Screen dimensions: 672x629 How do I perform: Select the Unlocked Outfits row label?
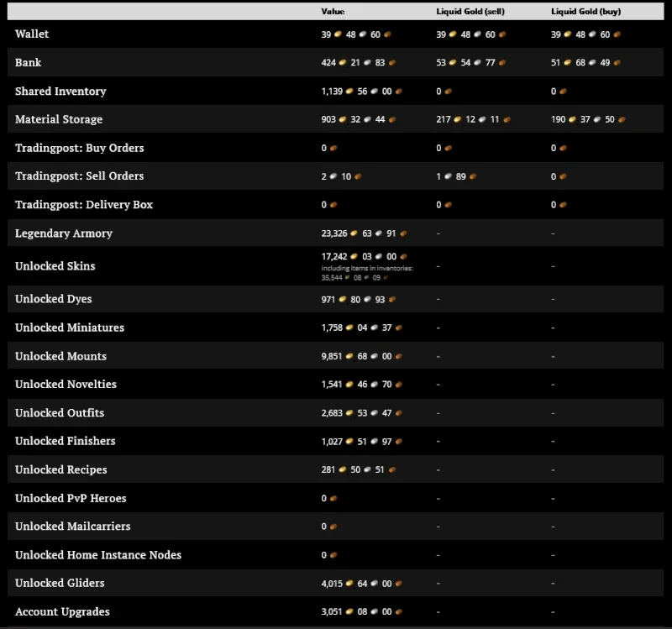click(60, 412)
